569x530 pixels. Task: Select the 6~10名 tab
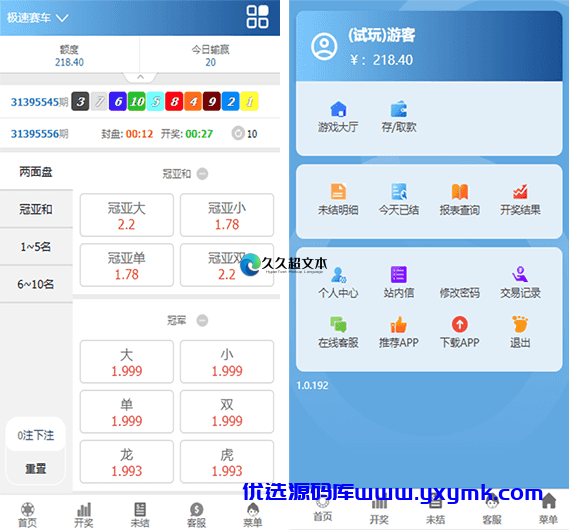[x=36, y=284]
